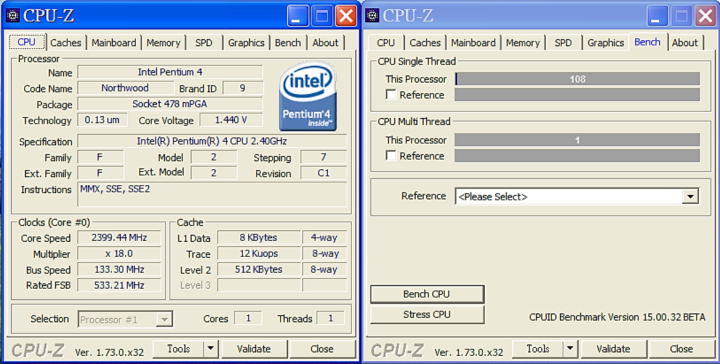Select the Trace value 12 Kuops
Viewport: 720px width, 364px height.
point(259,253)
